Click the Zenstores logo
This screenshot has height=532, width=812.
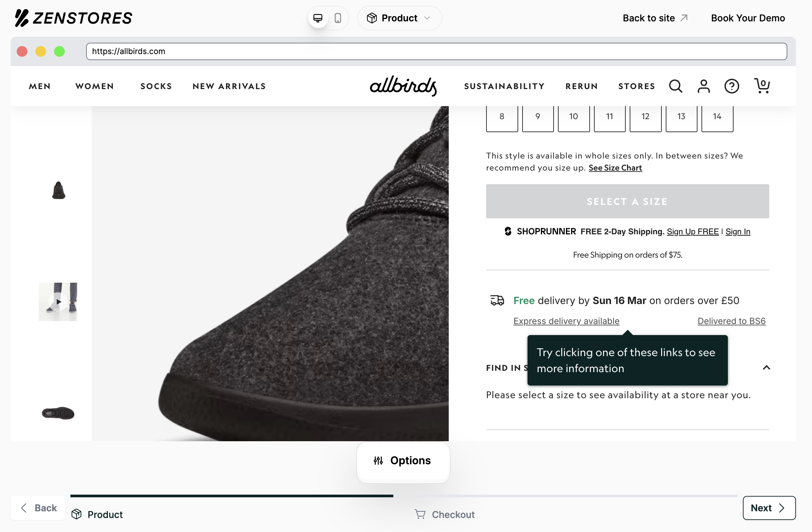73,18
